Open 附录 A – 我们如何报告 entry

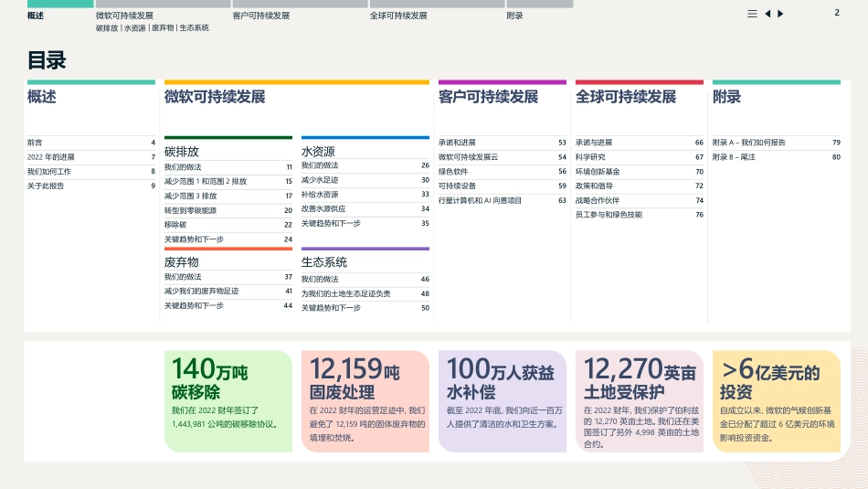pos(776,143)
